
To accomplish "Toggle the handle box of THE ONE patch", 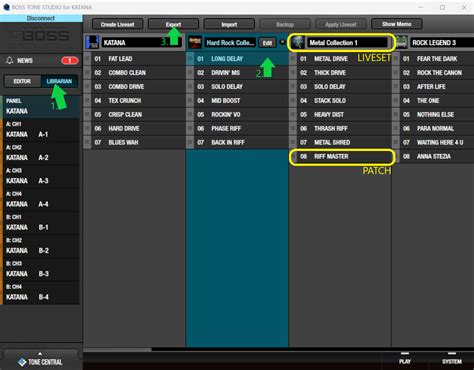I will 396,101.
